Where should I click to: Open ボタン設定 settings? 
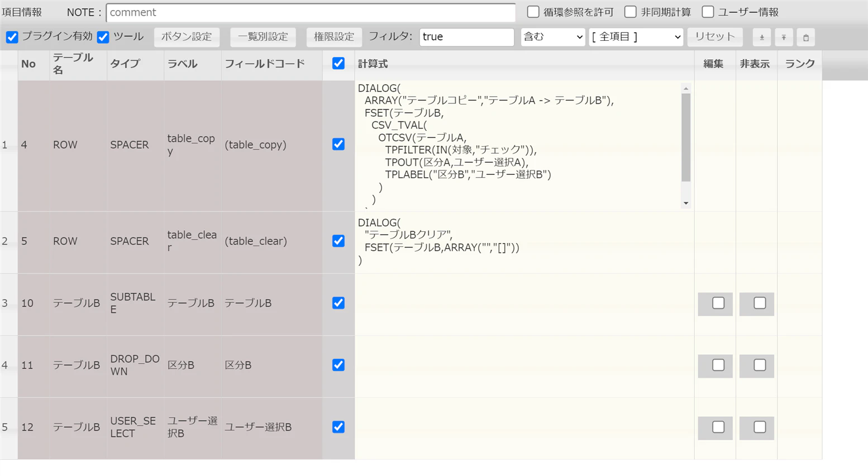pyautogui.click(x=187, y=37)
